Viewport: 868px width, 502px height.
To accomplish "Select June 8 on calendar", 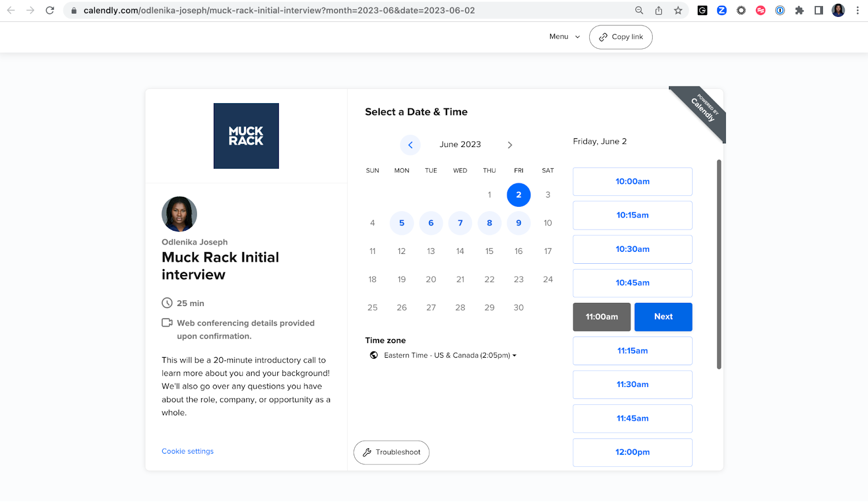I will [489, 223].
